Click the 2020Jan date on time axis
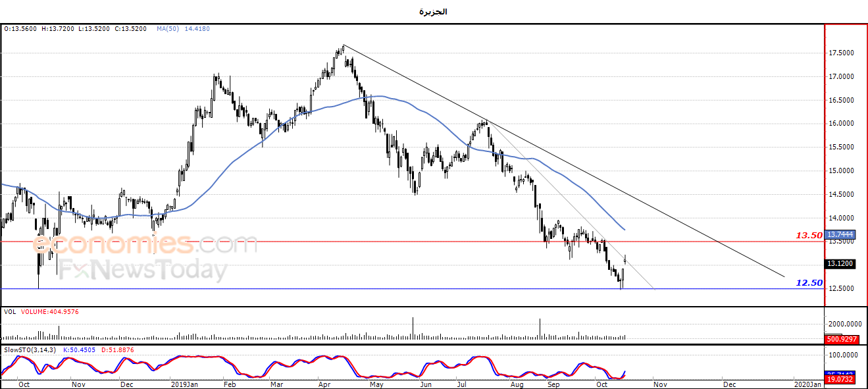This screenshot has height=389, width=868. coord(807,384)
